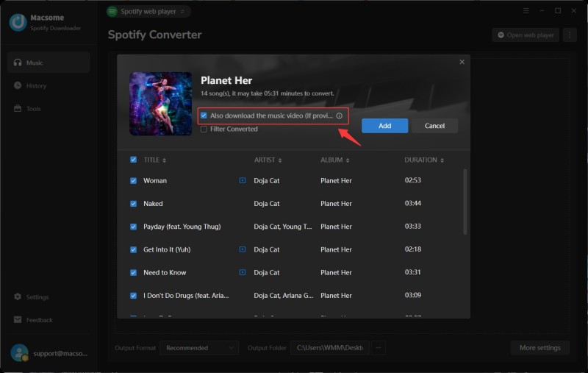Click music video icon on Get Into It row
Screen dimensions: 588x373
[243, 249]
